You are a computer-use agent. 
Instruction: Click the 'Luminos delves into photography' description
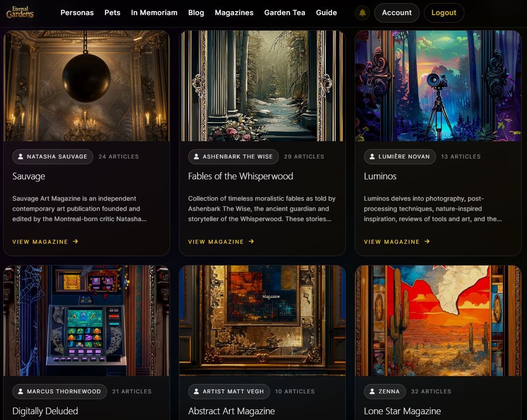[x=433, y=209]
